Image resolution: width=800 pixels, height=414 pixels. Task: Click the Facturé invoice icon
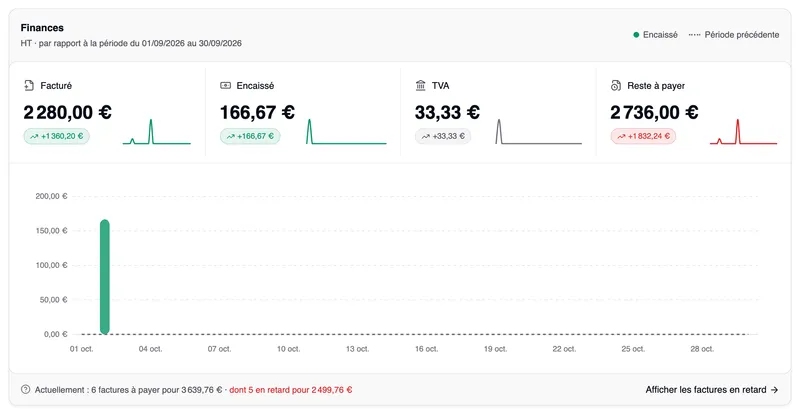(x=29, y=86)
